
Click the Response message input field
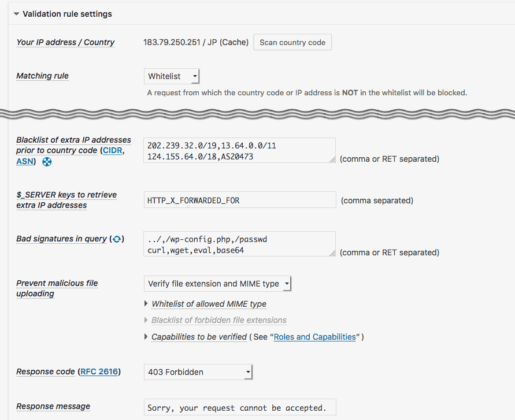pos(239,408)
